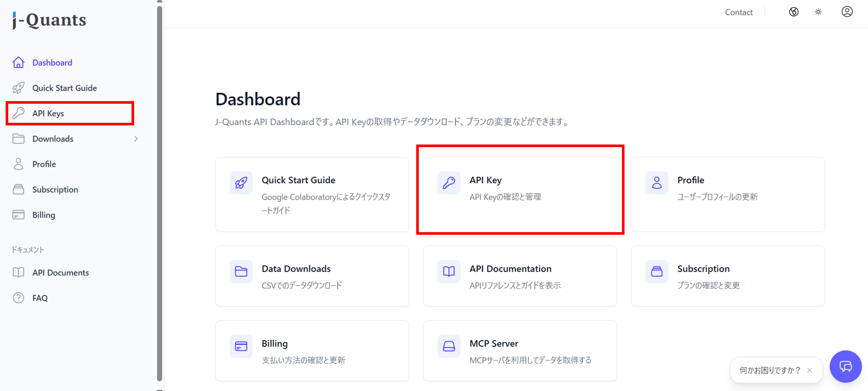Image resolution: width=868 pixels, height=391 pixels.
Task: Click the language globe icon in header
Action: click(x=794, y=12)
